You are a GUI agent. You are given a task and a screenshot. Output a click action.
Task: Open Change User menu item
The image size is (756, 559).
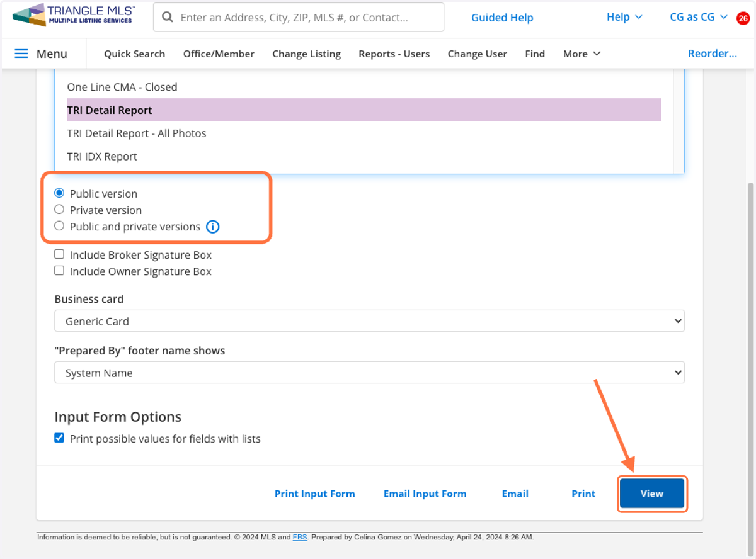[x=478, y=54]
